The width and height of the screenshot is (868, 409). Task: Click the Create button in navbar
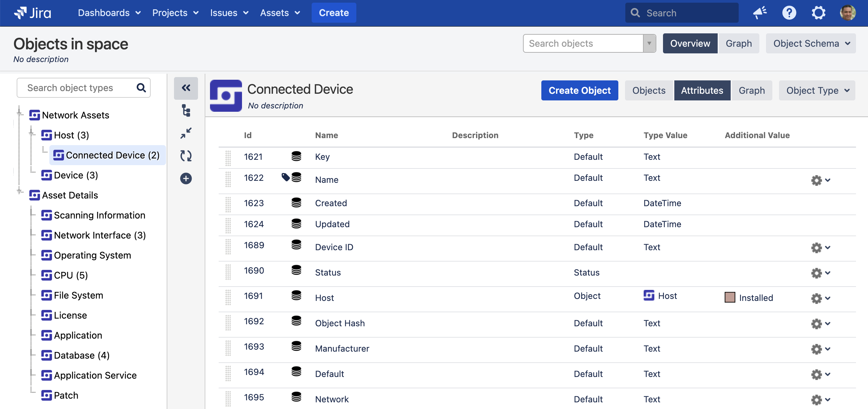(x=334, y=13)
